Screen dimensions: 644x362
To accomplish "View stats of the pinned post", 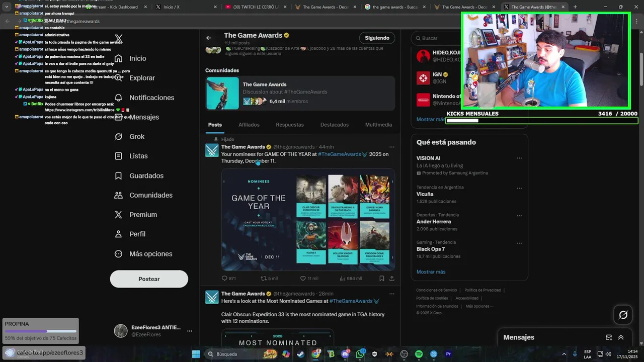I will pos(351,278).
